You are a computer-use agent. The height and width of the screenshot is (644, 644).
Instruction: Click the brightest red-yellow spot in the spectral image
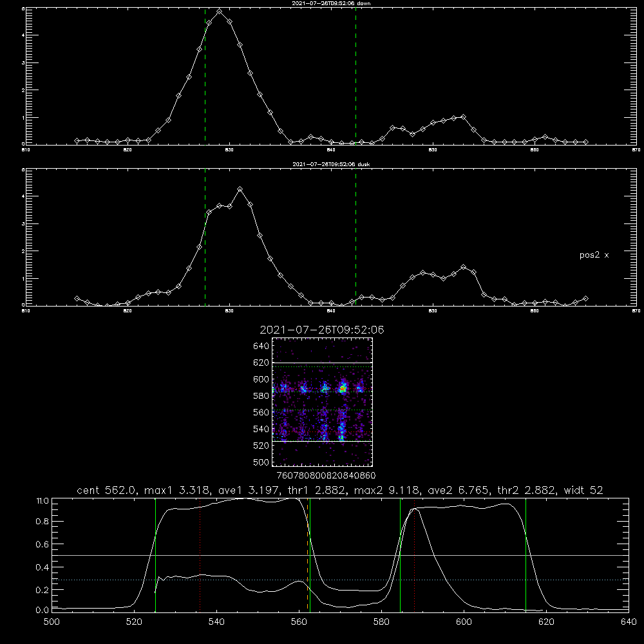pos(342,387)
